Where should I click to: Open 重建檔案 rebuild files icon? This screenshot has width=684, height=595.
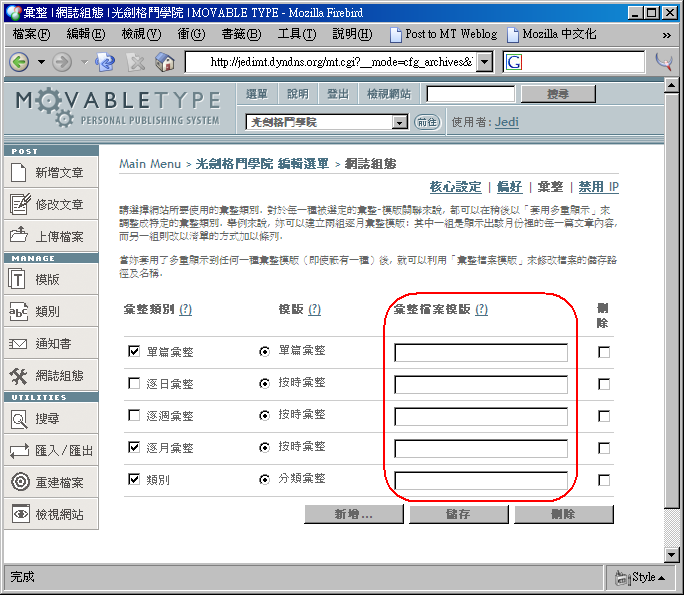[20, 482]
